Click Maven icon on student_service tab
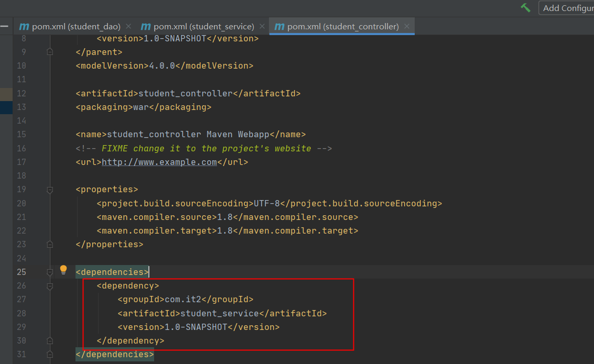594x364 pixels. (x=145, y=27)
